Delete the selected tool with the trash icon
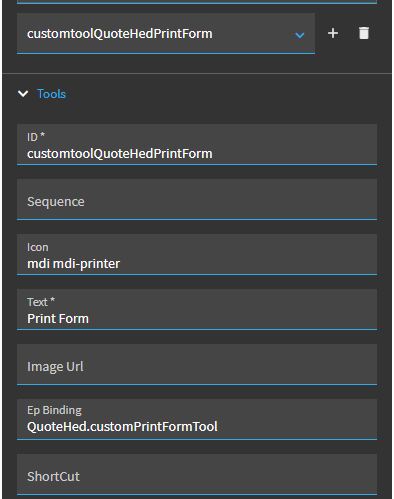This screenshot has height=499, width=394. pos(364,33)
